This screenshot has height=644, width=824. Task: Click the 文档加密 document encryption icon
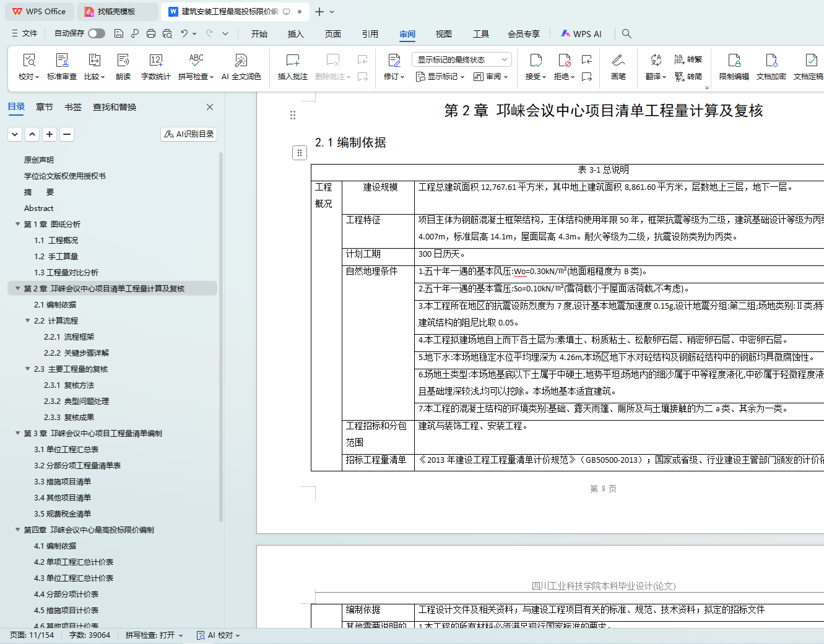pos(771,61)
